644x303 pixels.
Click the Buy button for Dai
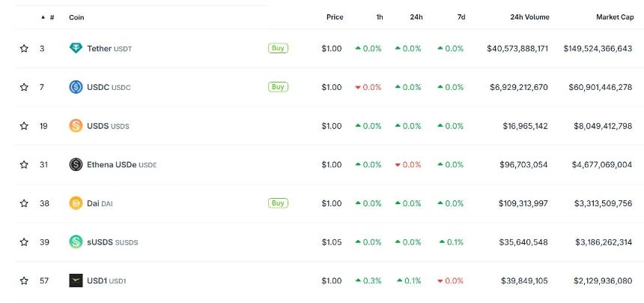(x=278, y=202)
